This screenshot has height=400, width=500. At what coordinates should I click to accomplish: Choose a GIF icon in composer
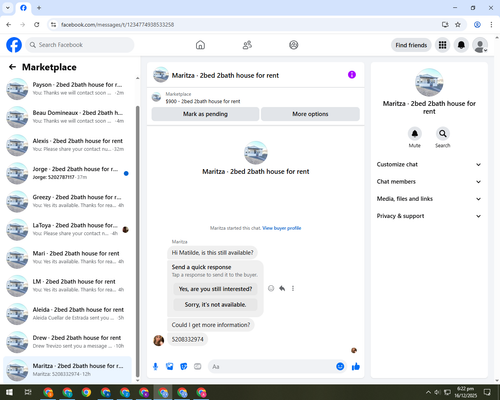pos(198,367)
